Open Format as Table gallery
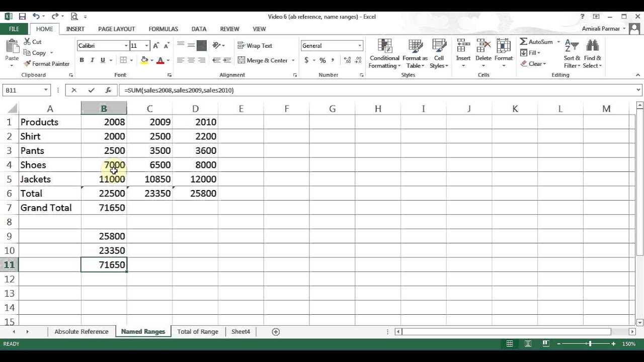The height and width of the screenshot is (362, 644). tap(415, 54)
